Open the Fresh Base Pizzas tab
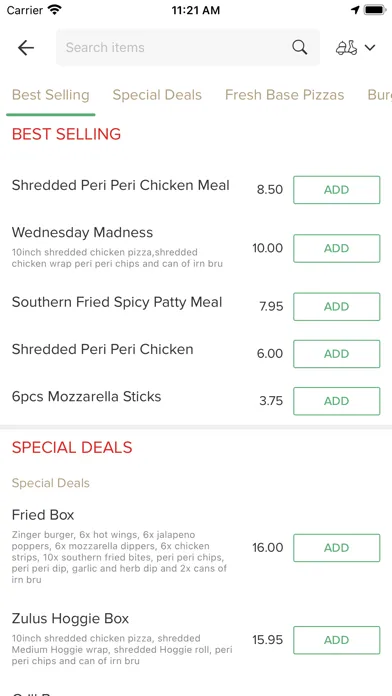This screenshot has width=392, height=696. [285, 95]
